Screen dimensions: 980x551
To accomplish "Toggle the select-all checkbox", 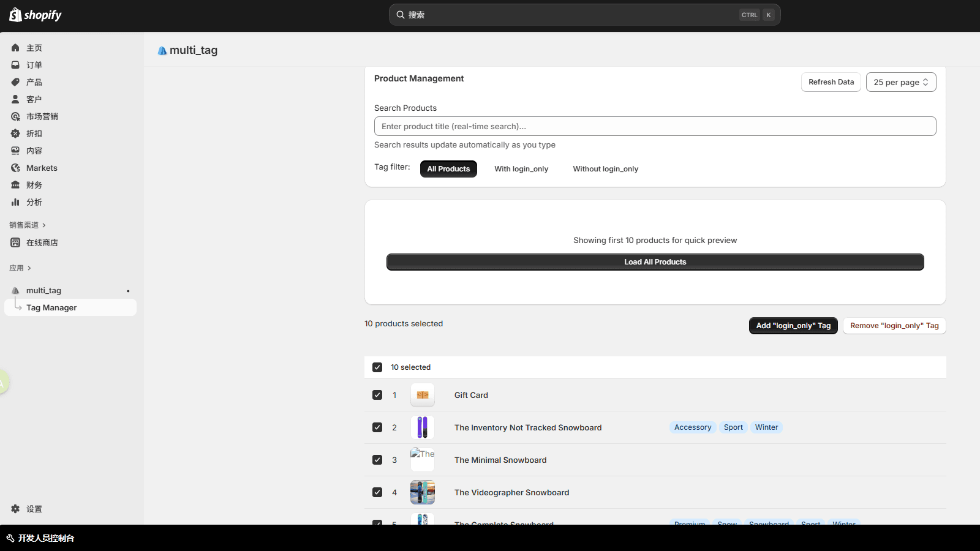I will point(377,367).
